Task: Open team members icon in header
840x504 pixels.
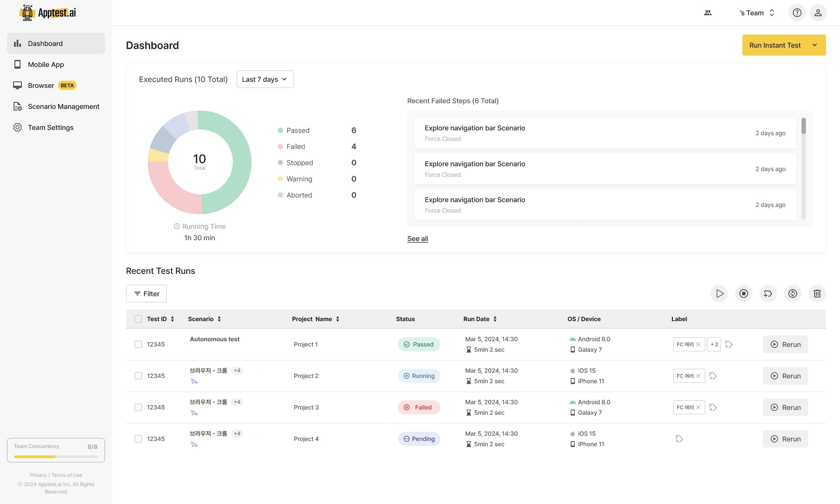Action: [707, 13]
